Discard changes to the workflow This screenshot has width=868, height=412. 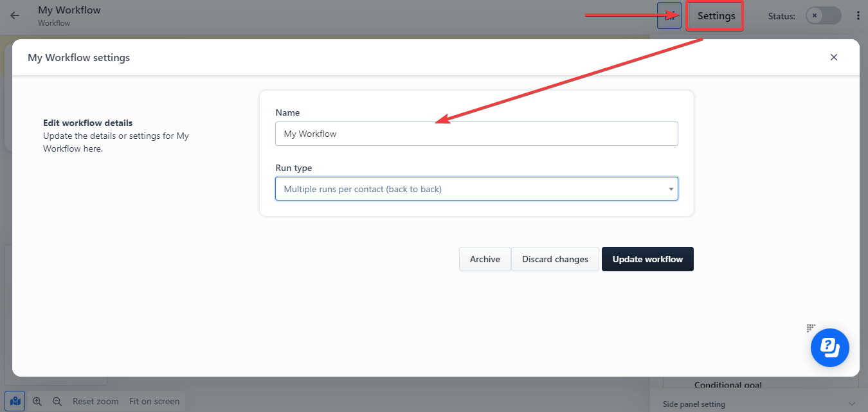[554, 258]
